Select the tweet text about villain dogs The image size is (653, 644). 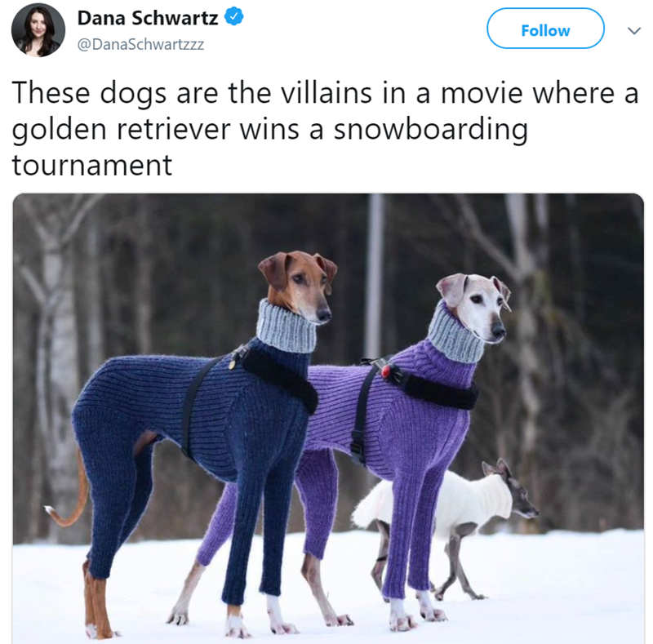tap(325, 128)
